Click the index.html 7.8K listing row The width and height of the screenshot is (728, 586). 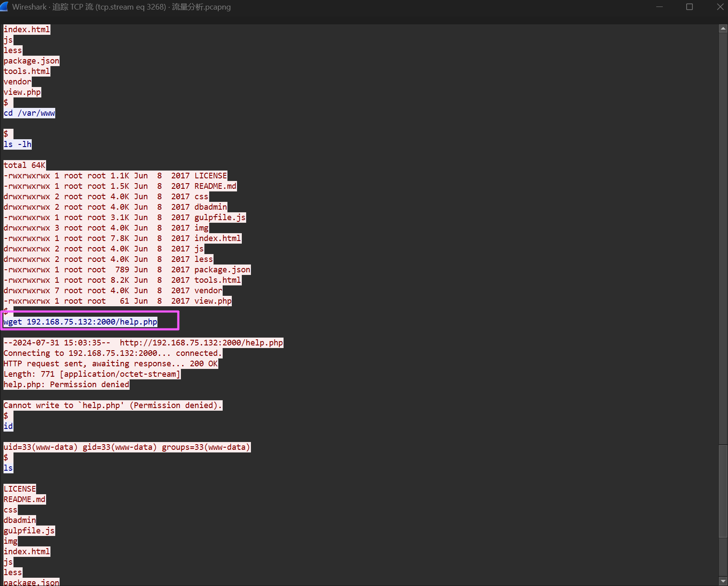(123, 238)
